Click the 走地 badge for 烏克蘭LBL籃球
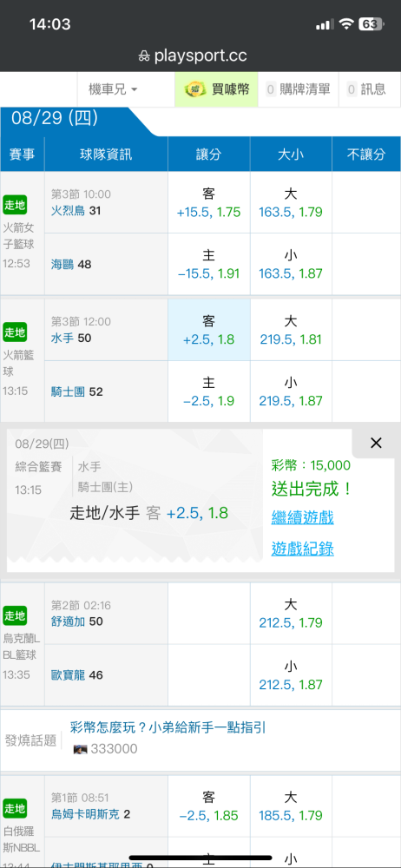The image size is (401, 868). pyautogui.click(x=15, y=615)
